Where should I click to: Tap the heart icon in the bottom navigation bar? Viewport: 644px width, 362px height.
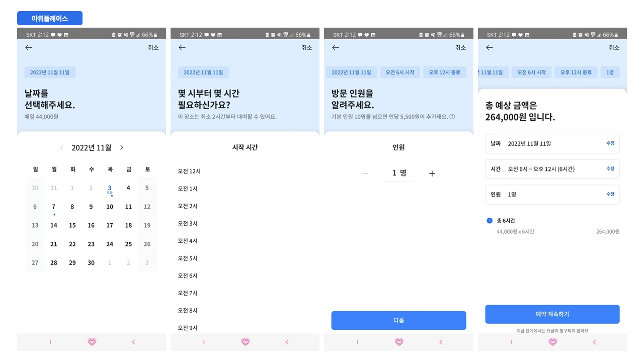[x=92, y=342]
